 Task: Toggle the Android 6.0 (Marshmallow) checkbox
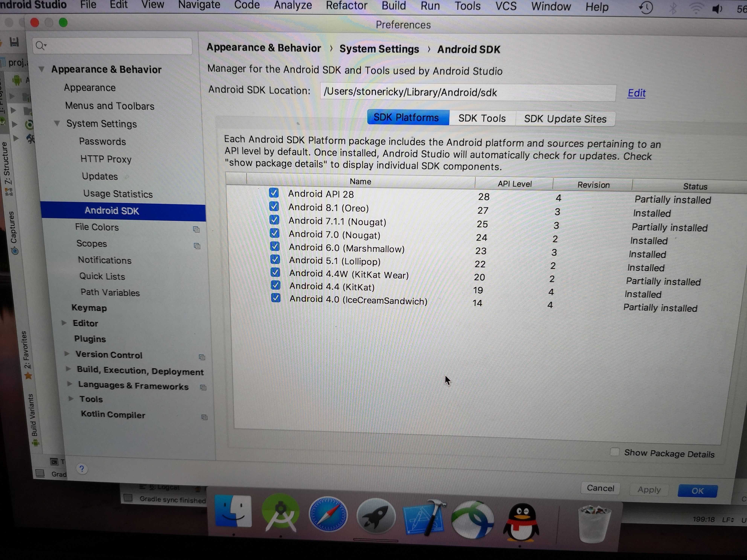(275, 247)
